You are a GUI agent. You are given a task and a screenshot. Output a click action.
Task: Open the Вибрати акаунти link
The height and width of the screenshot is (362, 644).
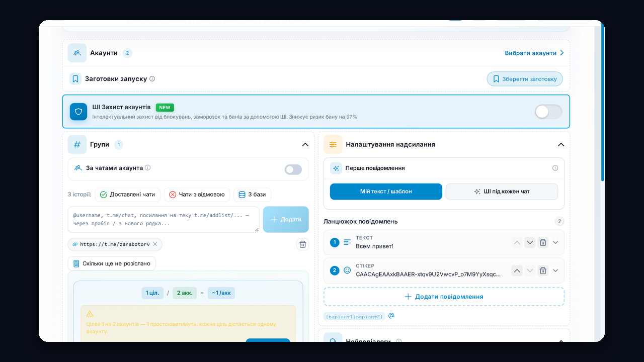pos(534,53)
